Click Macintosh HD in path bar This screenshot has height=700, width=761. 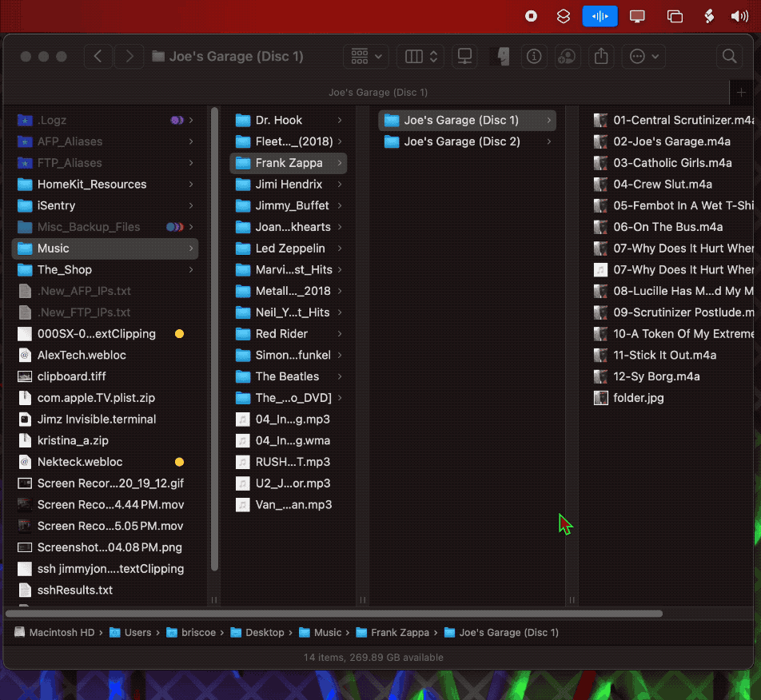[54, 633]
